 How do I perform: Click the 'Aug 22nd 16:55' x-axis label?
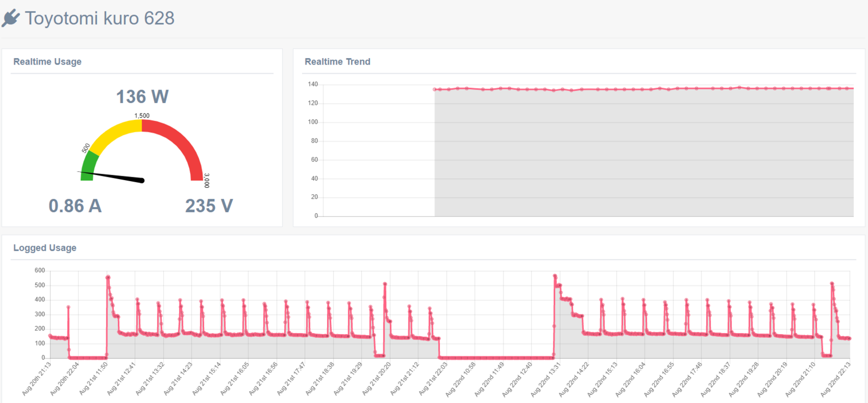pos(660,379)
